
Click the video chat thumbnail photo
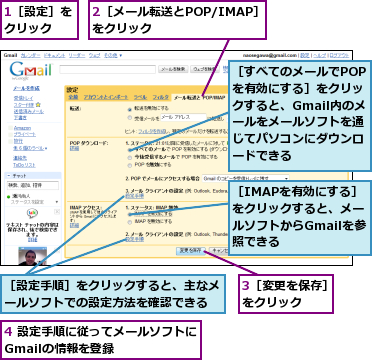tap(32, 256)
